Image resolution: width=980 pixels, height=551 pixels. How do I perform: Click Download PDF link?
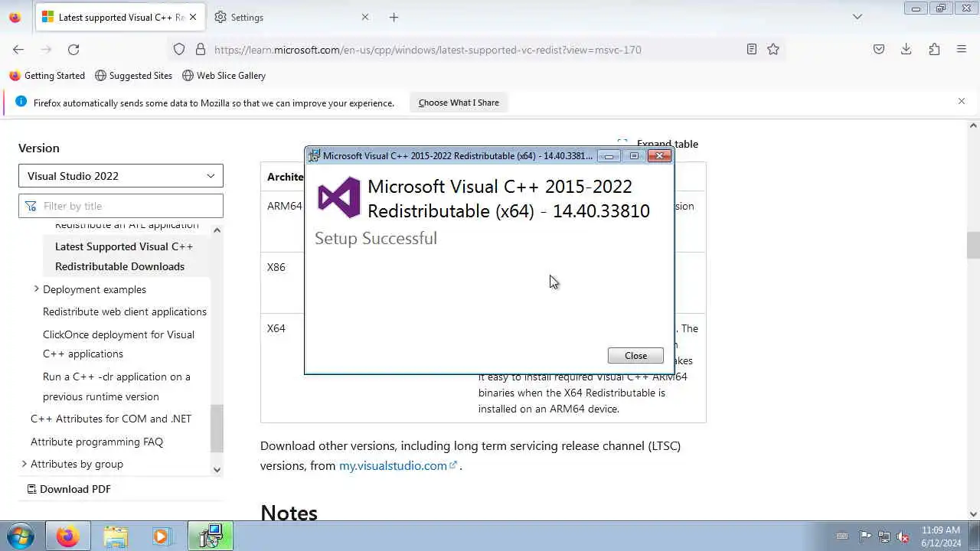(69, 489)
